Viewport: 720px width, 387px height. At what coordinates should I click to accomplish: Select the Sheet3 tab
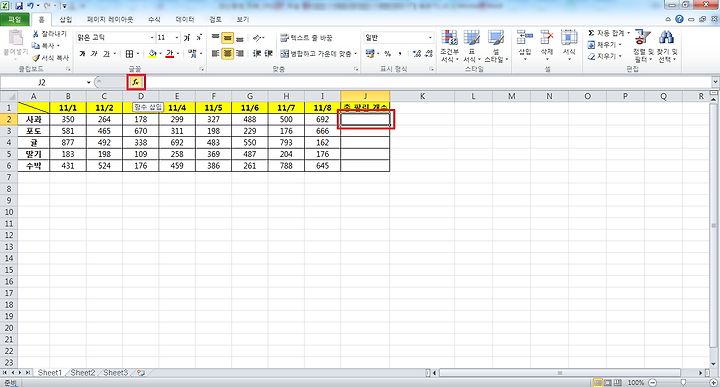(115, 373)
